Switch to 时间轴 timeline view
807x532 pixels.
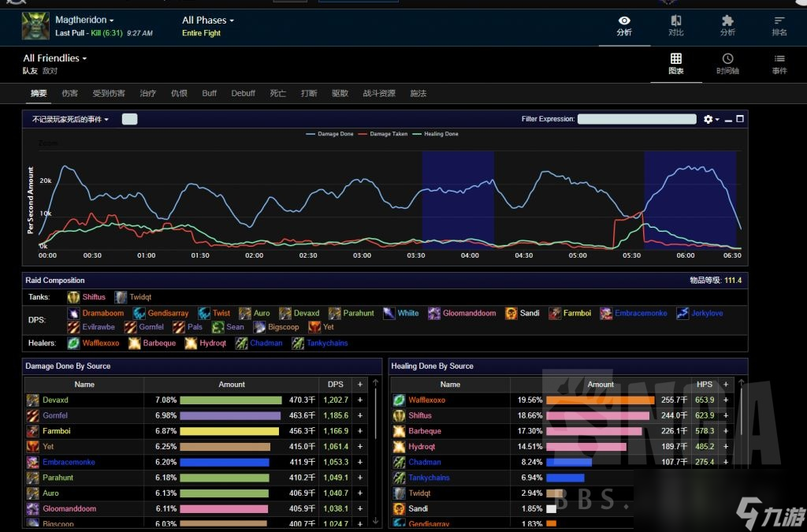coord(727,64)
